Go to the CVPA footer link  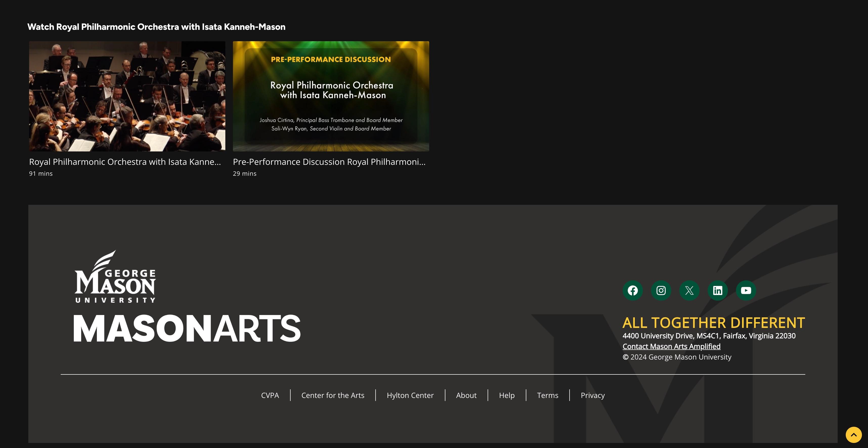coord(270,395)
